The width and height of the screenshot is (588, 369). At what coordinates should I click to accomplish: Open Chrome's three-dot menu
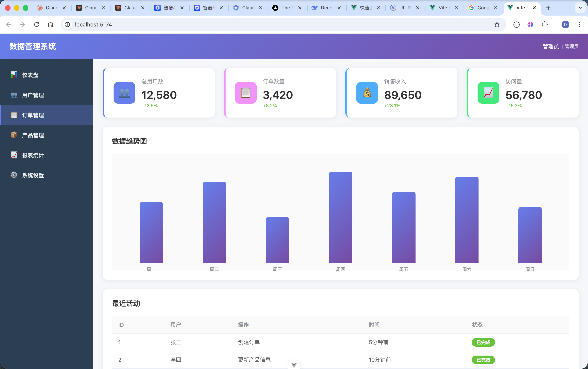[579, 24]
